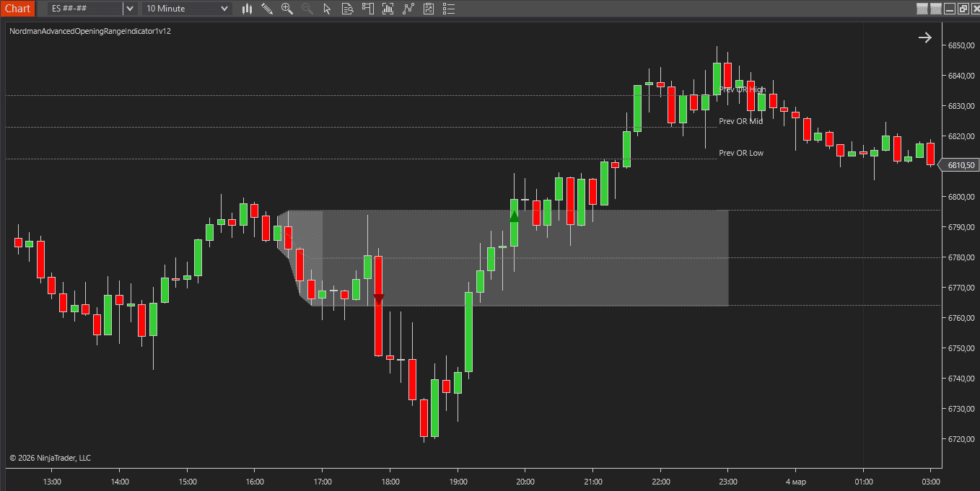Image resolution: width=980 pixels, height=491 pixels.
Task: Click the zoom in magnifier
Action: (x=287, y=9)
